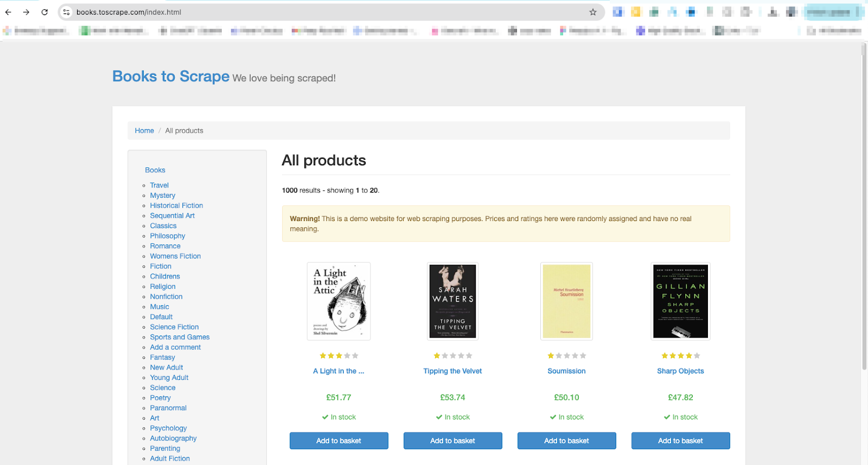Open the Art category
868x465 pixels.
155,418
